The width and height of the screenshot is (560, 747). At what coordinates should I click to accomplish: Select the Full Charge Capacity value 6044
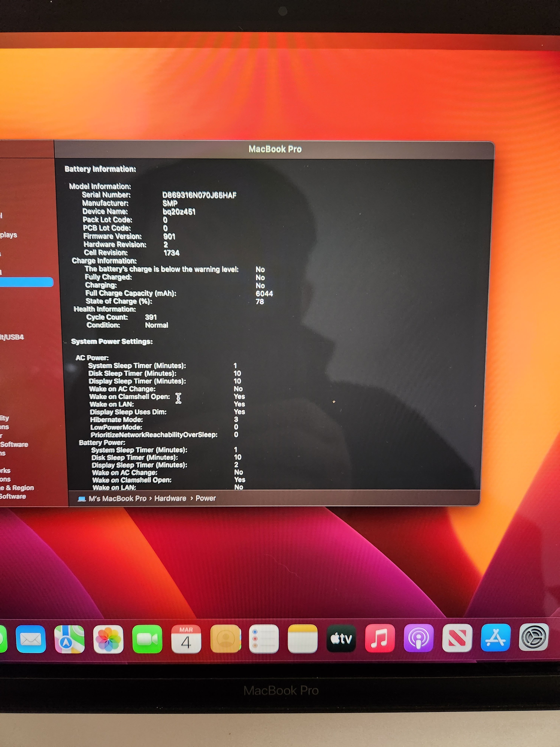[264, 294]
